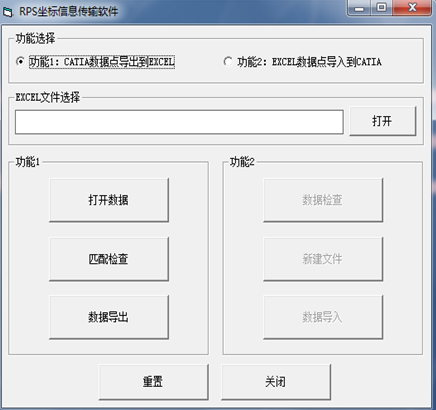Viewport: 436px width, 410px height.
Task: Click the 数据导出 button
Action: coord(109,317)
